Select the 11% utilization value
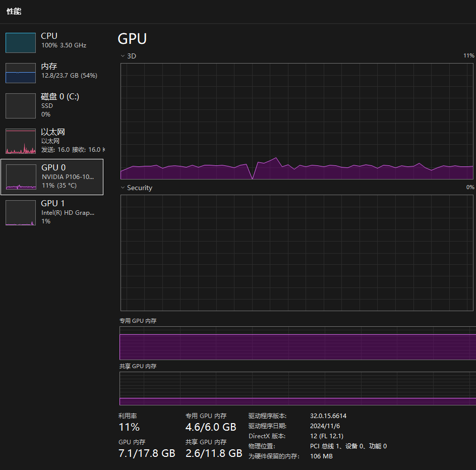476x470 pixels. (x=128, y=427)
